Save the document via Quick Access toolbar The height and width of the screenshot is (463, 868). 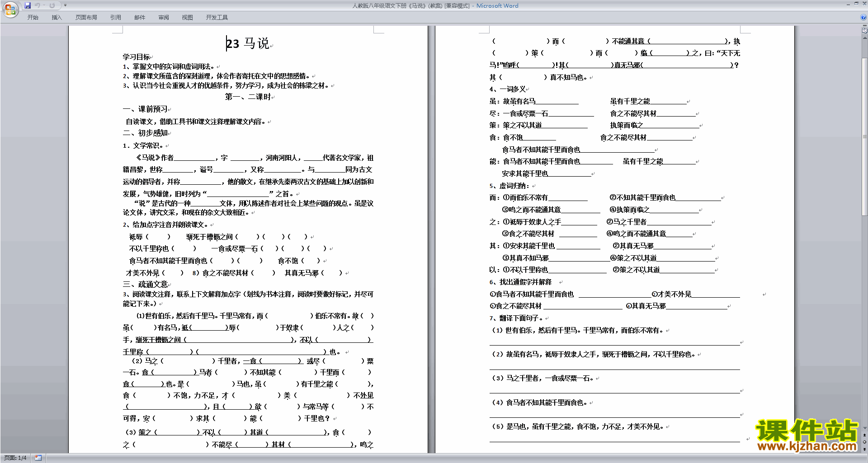pyautogui.click(x=28, y=5)
